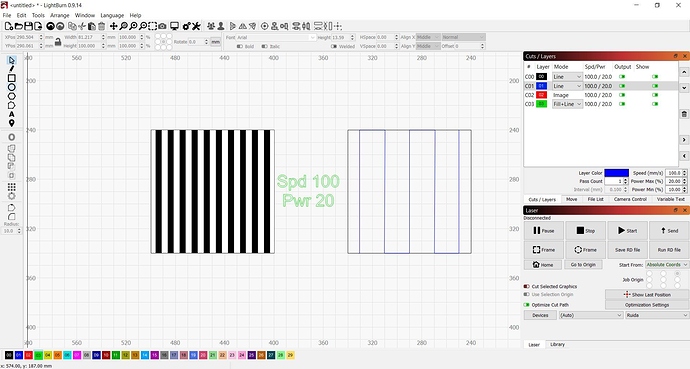Image resolution: width=690 pixels, height=369 pixels.
Task: Open the Grid Array tool
Action: [11, 187]
